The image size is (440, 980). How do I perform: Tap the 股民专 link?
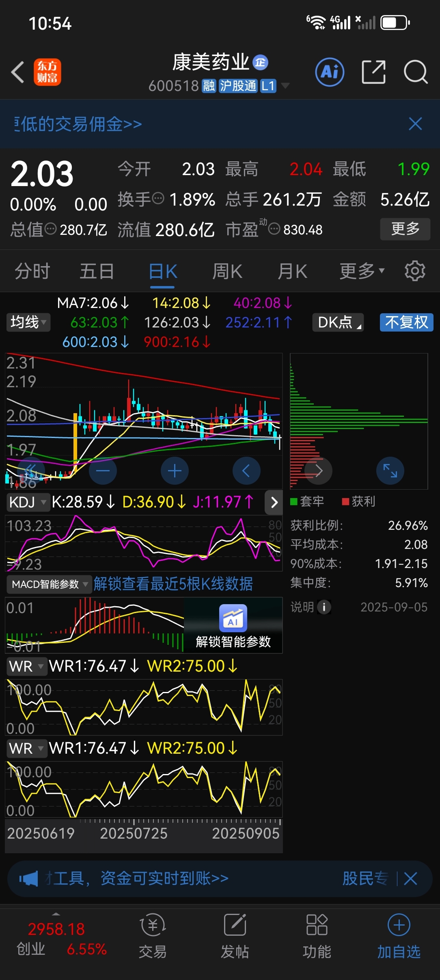(x=365, y=878)
